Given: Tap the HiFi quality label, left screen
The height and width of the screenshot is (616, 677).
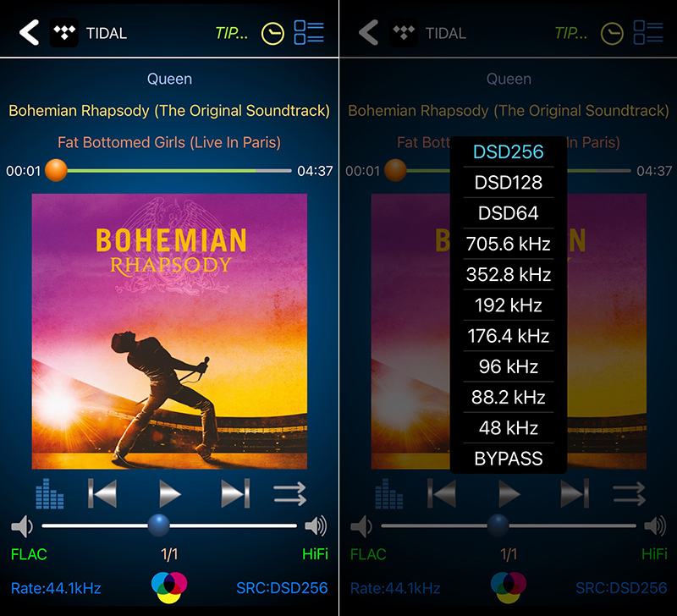Looking at the screenshot, I should point(315,554).
